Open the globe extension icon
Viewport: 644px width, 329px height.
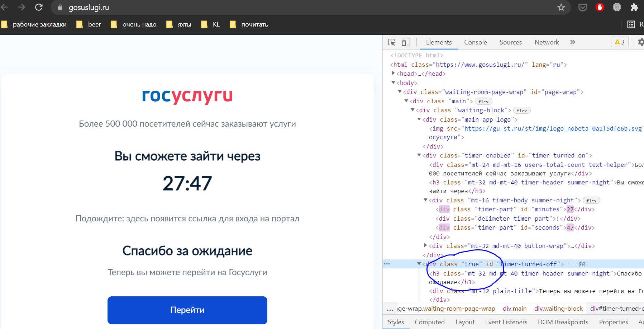click(x=617, y=7)
